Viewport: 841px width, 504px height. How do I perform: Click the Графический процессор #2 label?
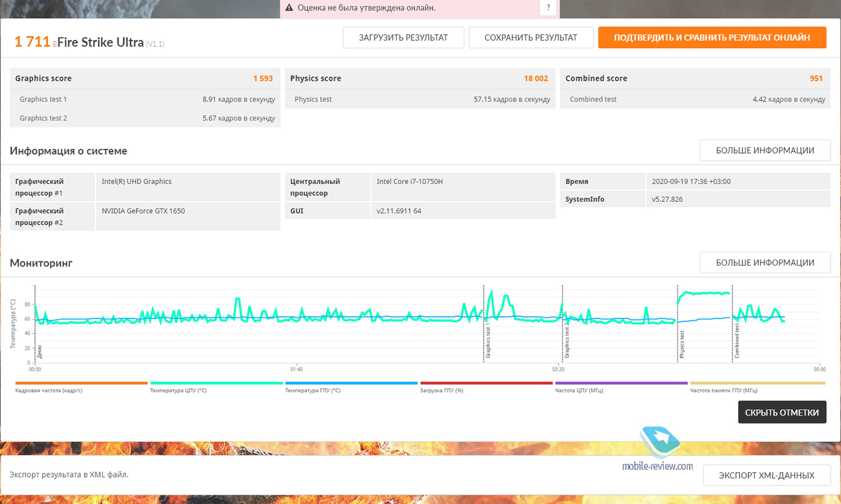click(39, 217)
